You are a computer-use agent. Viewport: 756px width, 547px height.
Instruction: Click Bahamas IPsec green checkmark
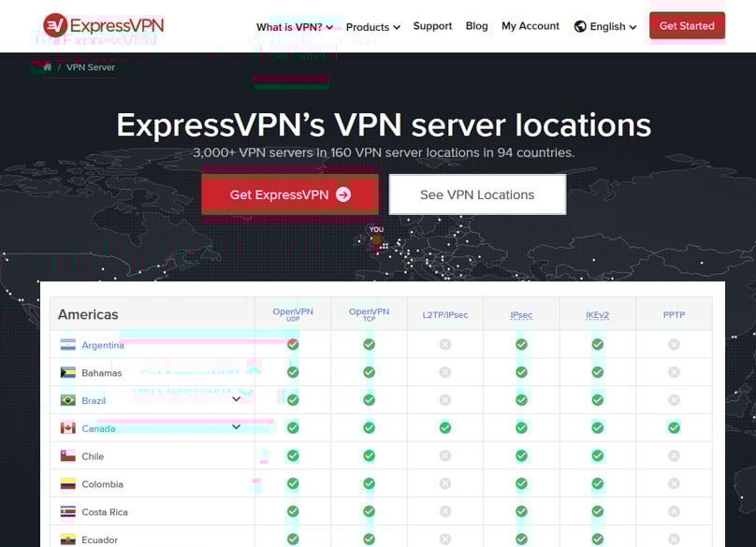pyautogui.click(x=521, y=372)
